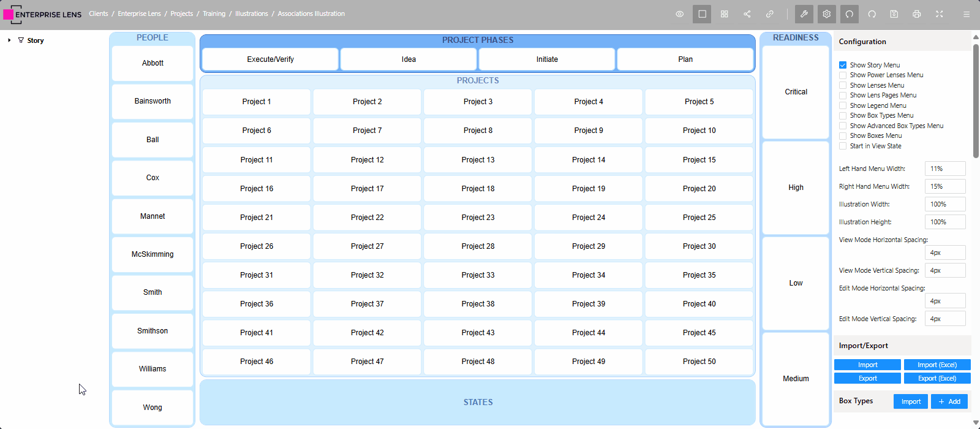The height and width of the screenshot is (429, 980).
Task: Enable Show Lens Pages Menu checkbox
Action: click(843, 95)
